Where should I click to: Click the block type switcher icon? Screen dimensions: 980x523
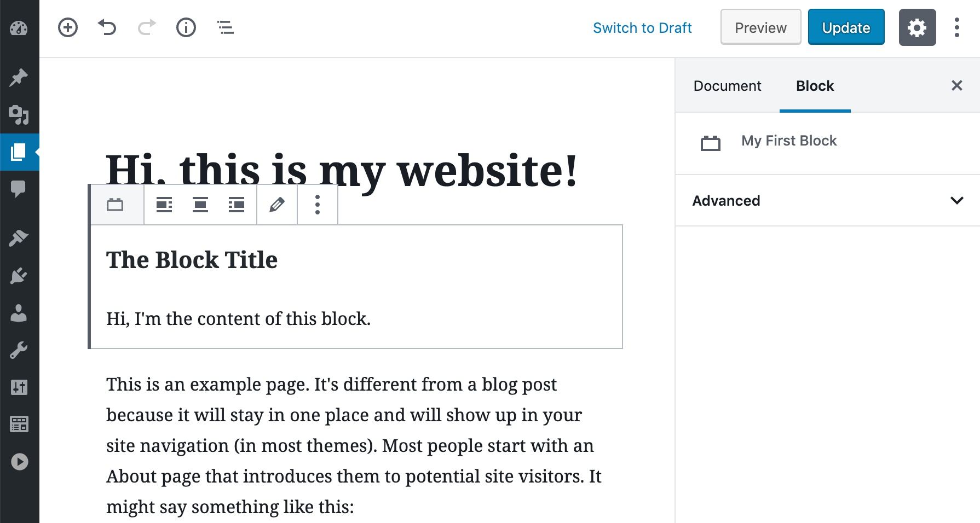(115, 205)
